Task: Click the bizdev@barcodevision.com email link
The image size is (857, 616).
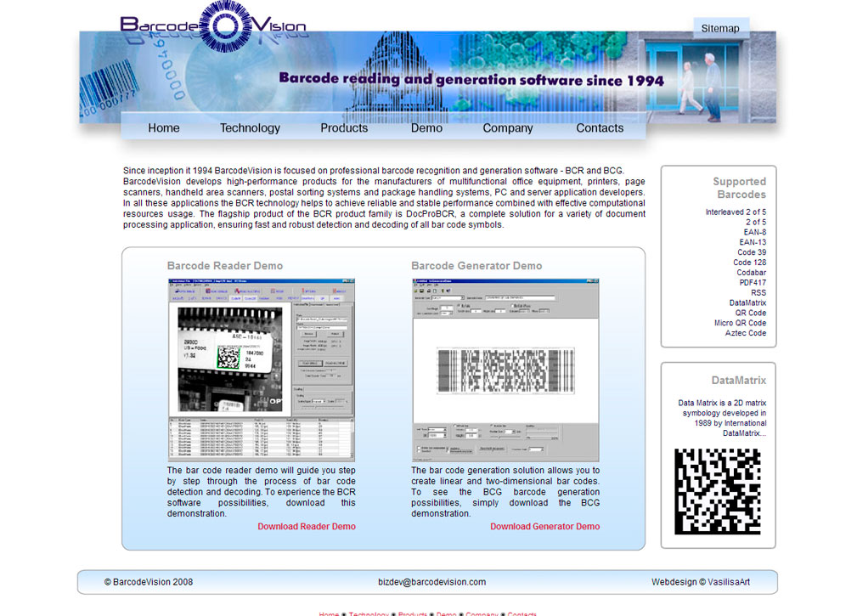Action: (x=431, y=582)
